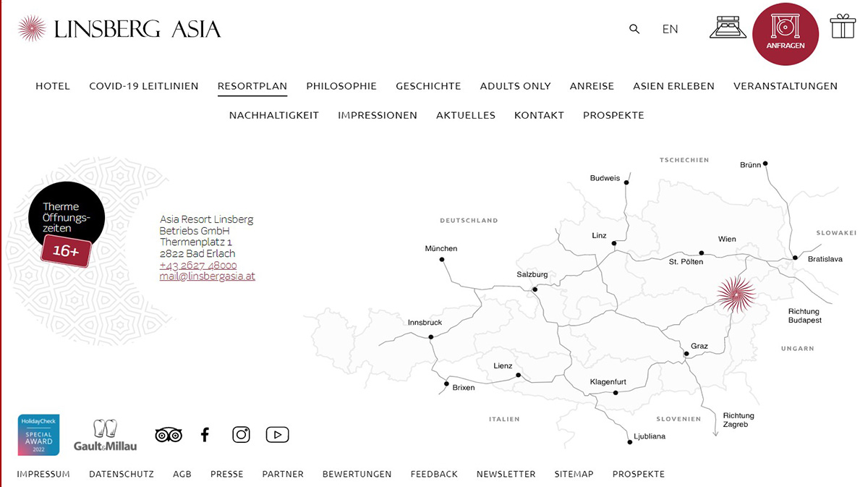This screenshot has width=868, height=487.
Task: Go to the Adults Only menu item
Action: click(x=515, y=86)
